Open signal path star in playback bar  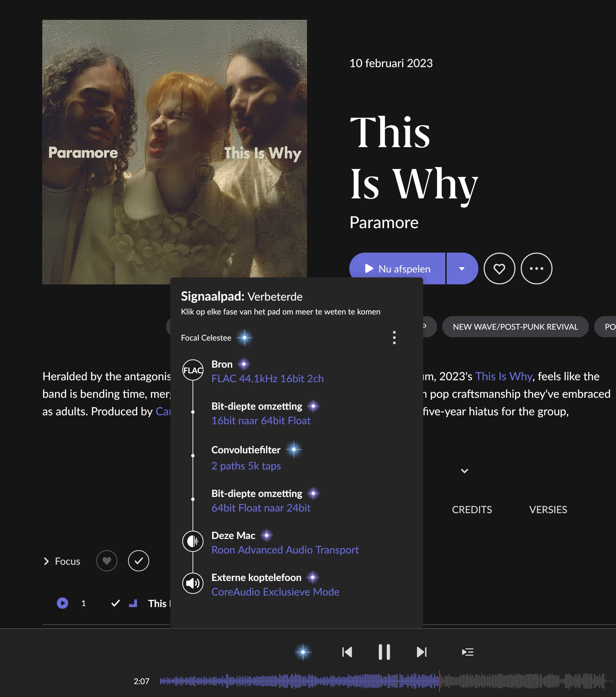pos(303,652)
